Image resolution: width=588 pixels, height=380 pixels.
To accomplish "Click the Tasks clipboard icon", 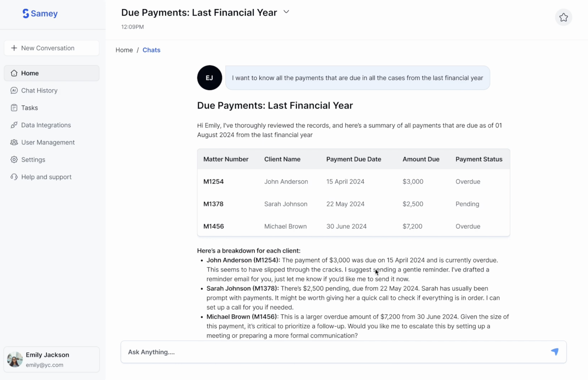I will point(14,108).
